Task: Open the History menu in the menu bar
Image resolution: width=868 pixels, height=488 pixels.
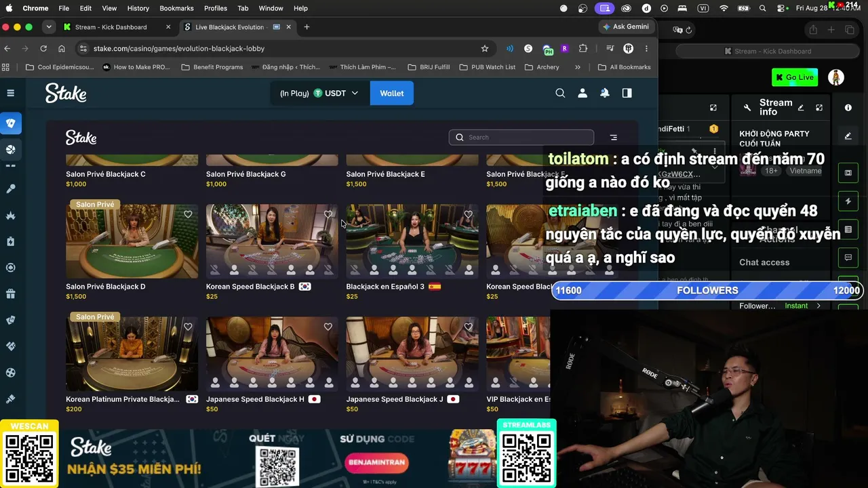Action: click(138, 8)
